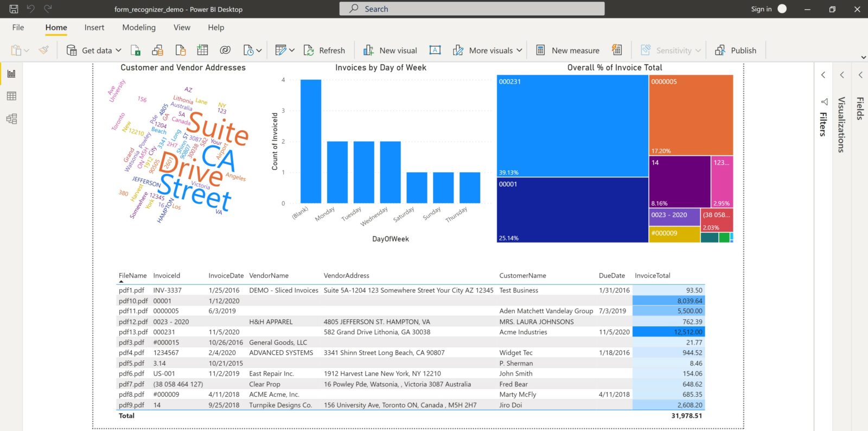Click the word Street in word cloud
868x431 pixels.
click(x=195, y=193)
